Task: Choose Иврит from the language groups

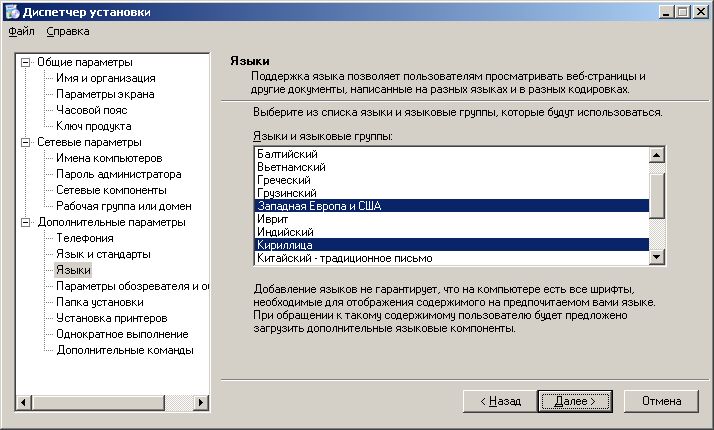Action: pyautogui.click(x=273, y=219)
